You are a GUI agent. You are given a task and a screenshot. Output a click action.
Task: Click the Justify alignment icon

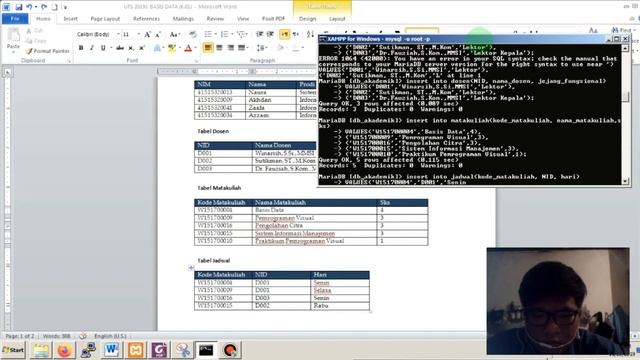pos(242,48)
